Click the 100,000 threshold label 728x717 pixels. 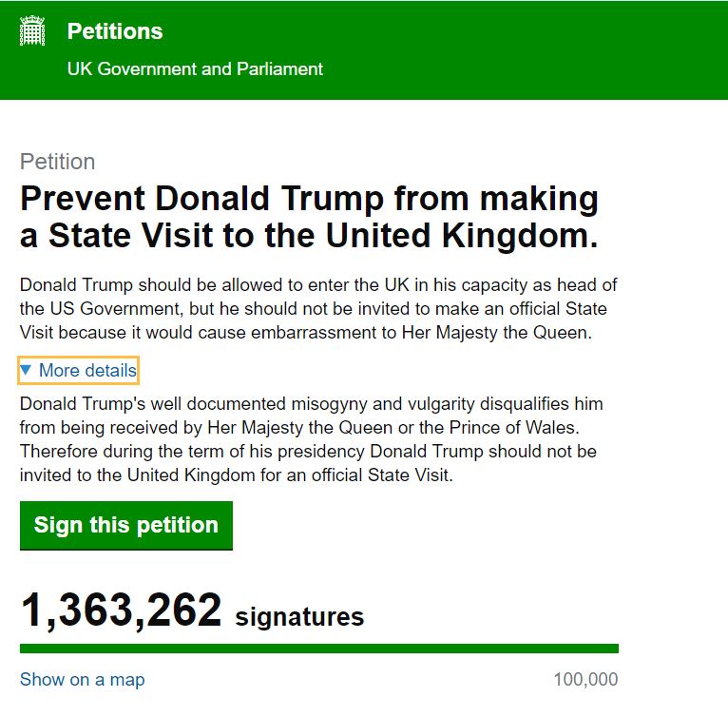[x=585, y=679]
